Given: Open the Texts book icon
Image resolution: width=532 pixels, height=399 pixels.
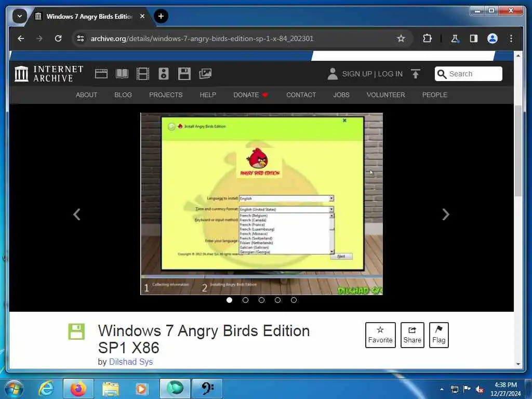Looking at the screenshot, I should point(122,74).
